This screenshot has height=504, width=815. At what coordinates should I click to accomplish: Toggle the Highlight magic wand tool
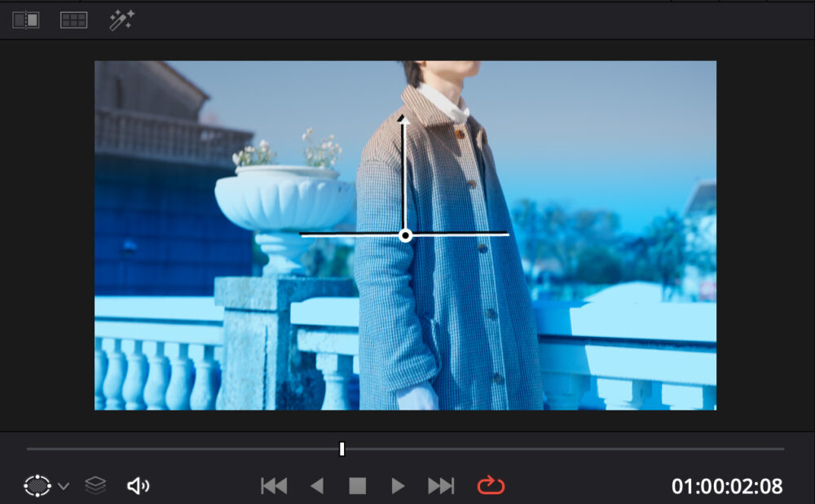click(x=121, y=20)
